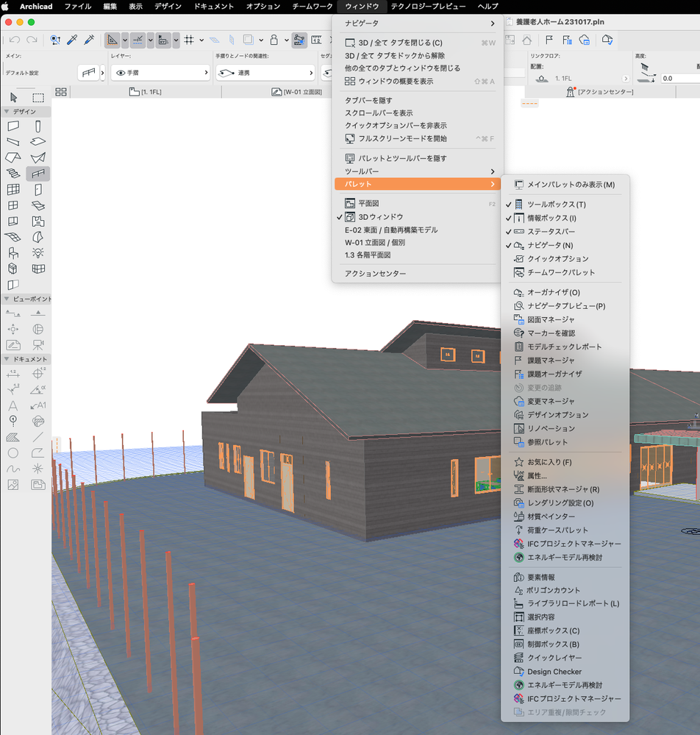
Task: Select the Arrow selection tool
Action: [x=13, y=97]
